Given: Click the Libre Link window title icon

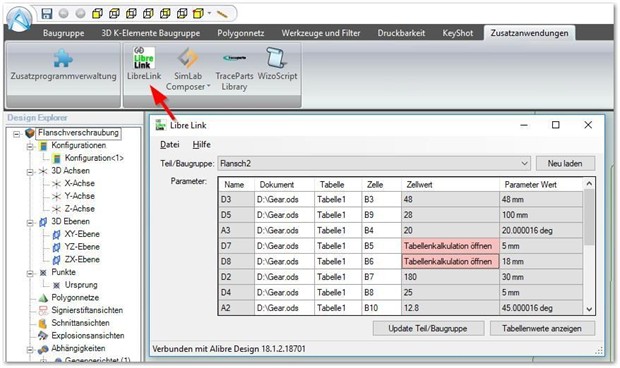Looking at the screenshot, I should tap(161, 125).
